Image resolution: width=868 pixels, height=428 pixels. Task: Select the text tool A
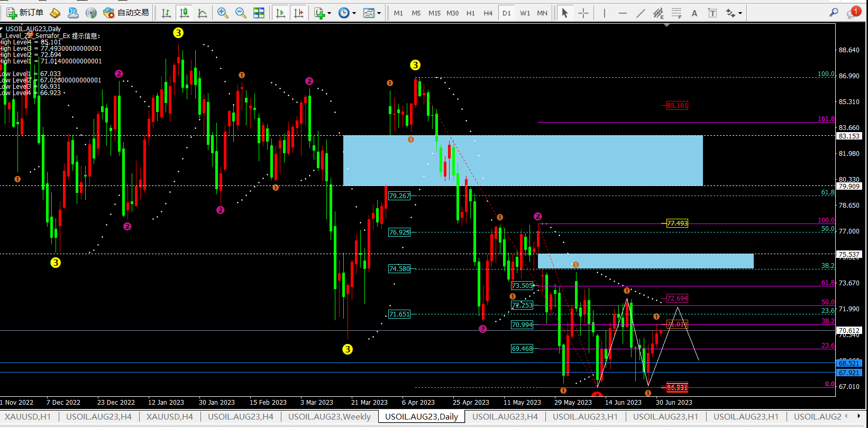[x=694, y=13]
